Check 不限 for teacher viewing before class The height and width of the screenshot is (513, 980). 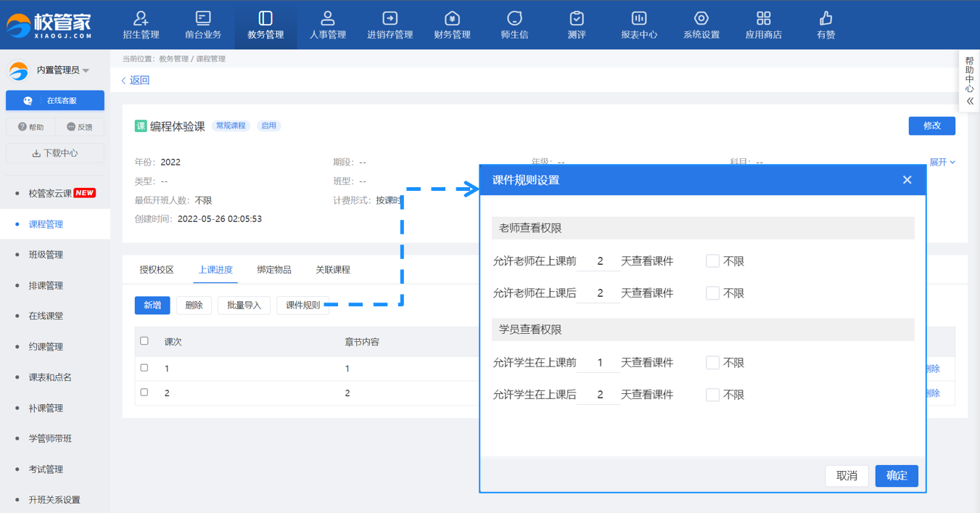click(x=712, y=261)
